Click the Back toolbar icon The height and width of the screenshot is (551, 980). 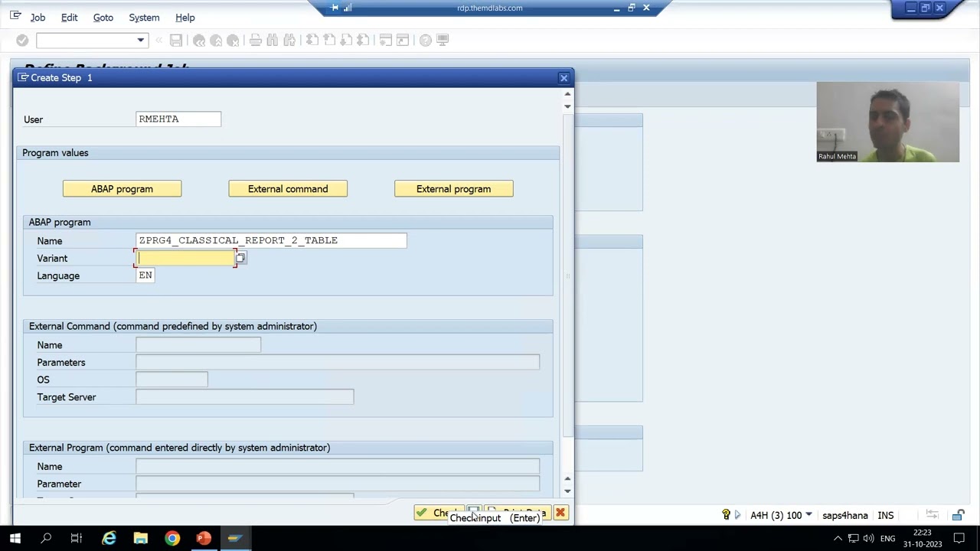tap(199, 40)
